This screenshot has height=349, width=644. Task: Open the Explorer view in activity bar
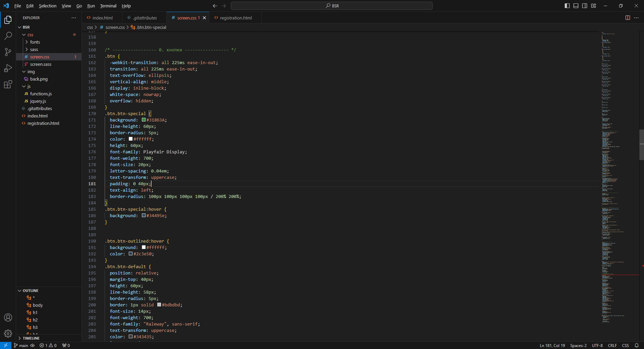pos(8,20)
